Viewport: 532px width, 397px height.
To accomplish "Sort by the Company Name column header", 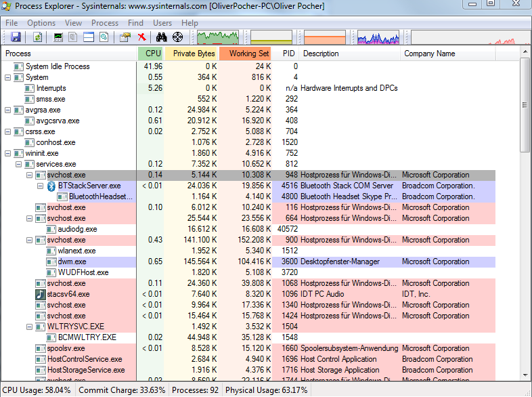I will tap(448, 54).
